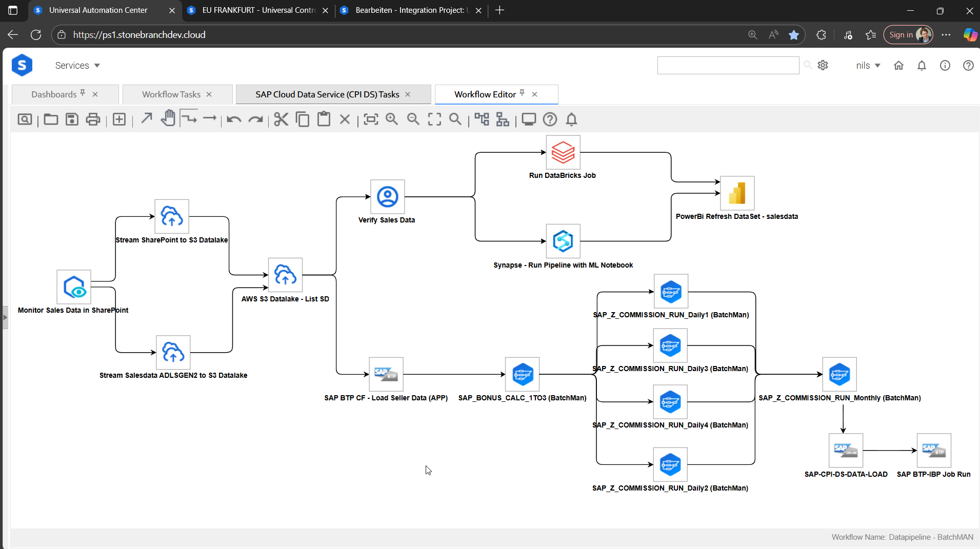Paste from clipboard in workflow editor
Image resolution: width=980 pixels, height=549 pixels.
(324, 119)
